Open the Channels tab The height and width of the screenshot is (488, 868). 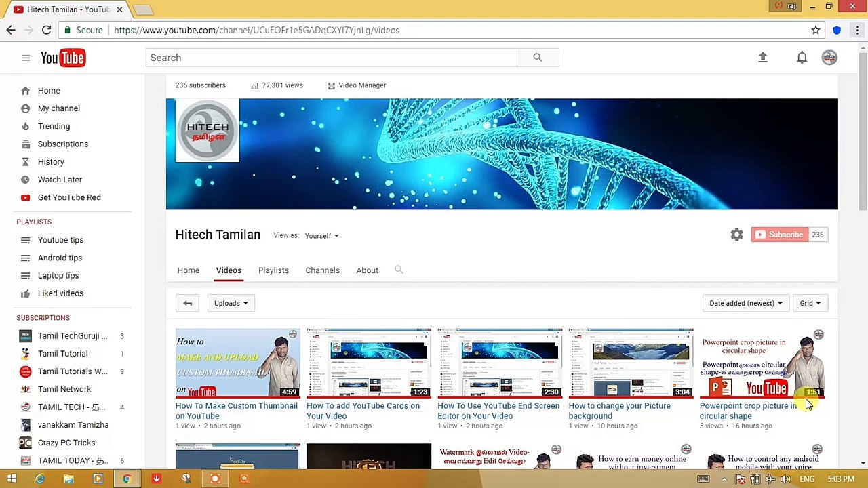tap(322, 270)
